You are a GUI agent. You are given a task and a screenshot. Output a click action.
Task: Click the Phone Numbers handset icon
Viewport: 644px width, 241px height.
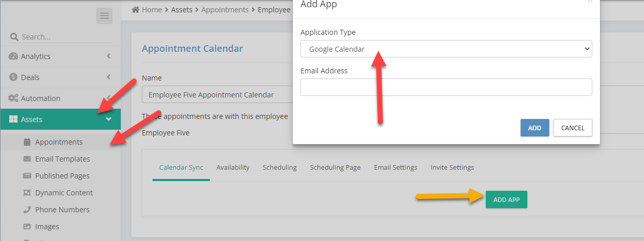coord(27,210)
